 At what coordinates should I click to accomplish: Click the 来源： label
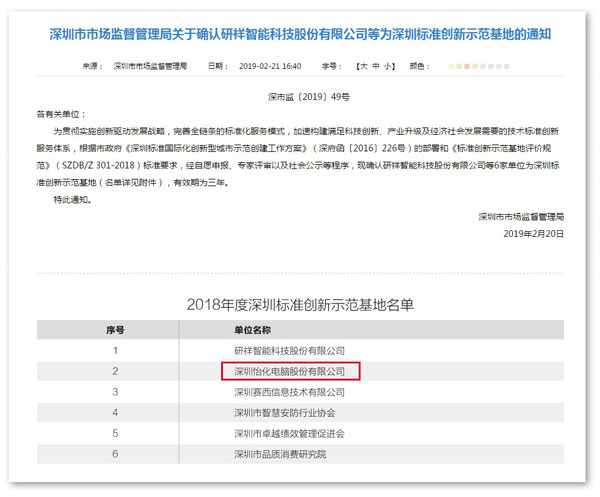click(93, 66)
